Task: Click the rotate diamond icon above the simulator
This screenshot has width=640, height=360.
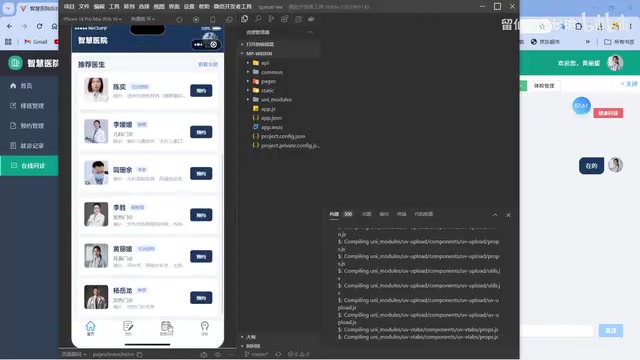Action: [179, 19]
